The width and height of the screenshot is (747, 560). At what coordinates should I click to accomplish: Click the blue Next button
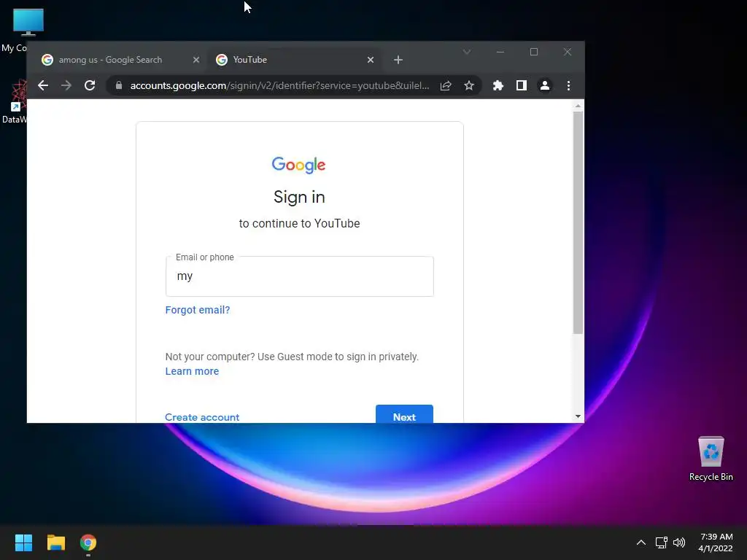pos(404,414)
